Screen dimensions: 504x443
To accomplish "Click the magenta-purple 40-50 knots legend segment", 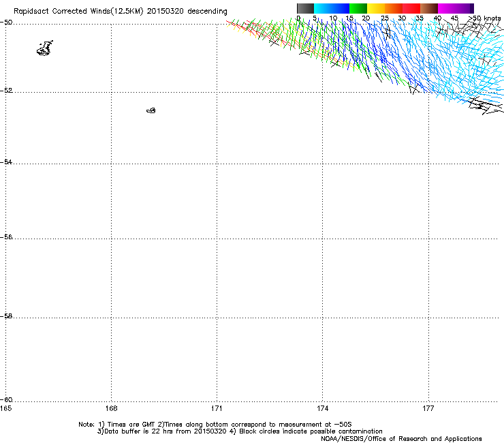I will (x=456, y=8).
